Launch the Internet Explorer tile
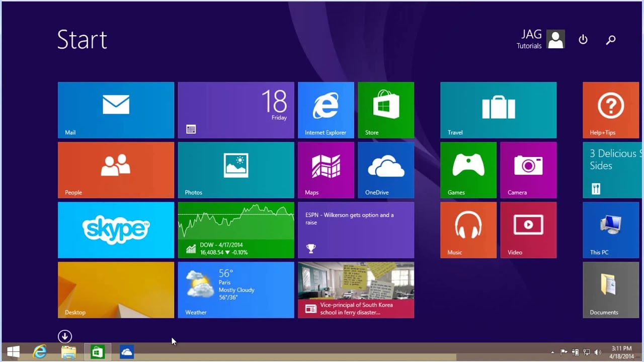Viewport: 644px width, 362px height. click(x=326, y=110)
